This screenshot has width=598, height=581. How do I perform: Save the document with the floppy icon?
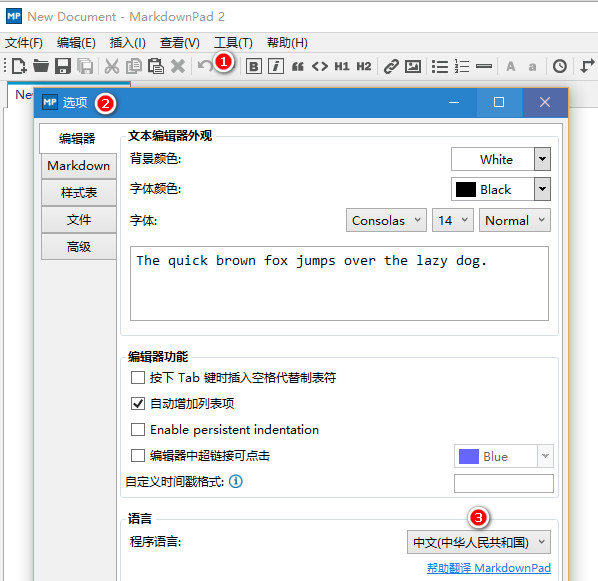pyautogui.click(x=63, y=66)
